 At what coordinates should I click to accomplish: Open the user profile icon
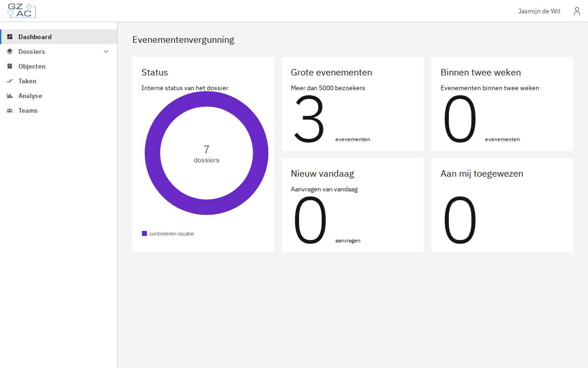[577, 11]
